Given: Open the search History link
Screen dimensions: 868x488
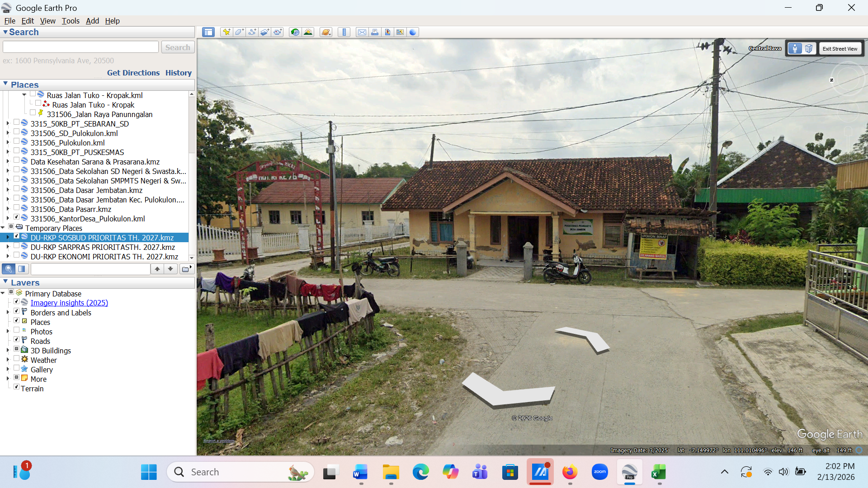Looking at the screenshot, I should (x=179, y=73).
